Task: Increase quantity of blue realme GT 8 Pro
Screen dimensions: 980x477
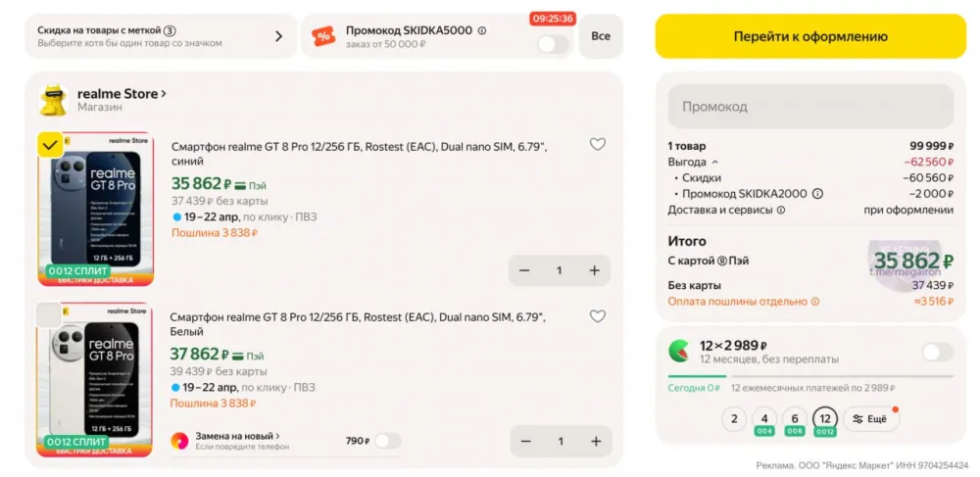Action: click(594, 270)
